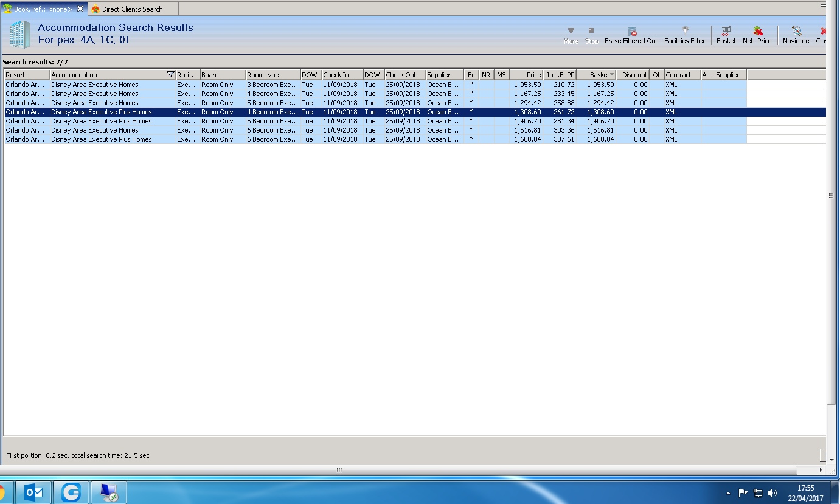
Task: Click the volume speaker tray icon
Action: tap(772, 493)
